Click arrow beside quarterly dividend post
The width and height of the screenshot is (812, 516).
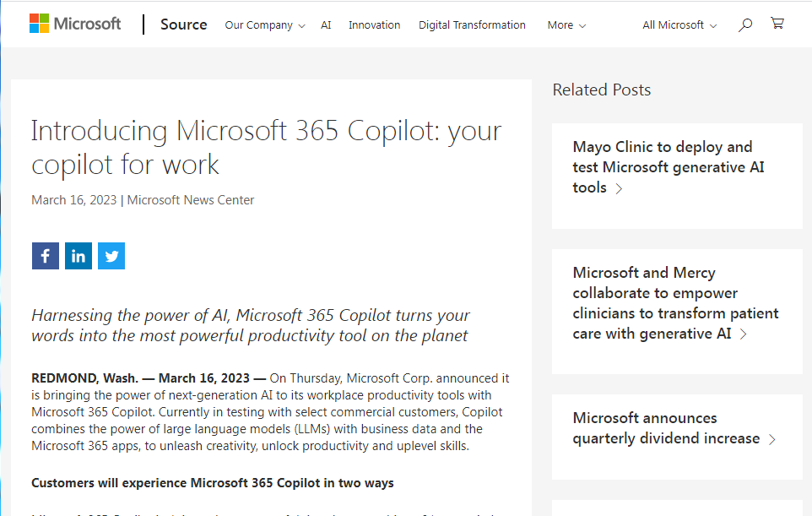point(771,439)
